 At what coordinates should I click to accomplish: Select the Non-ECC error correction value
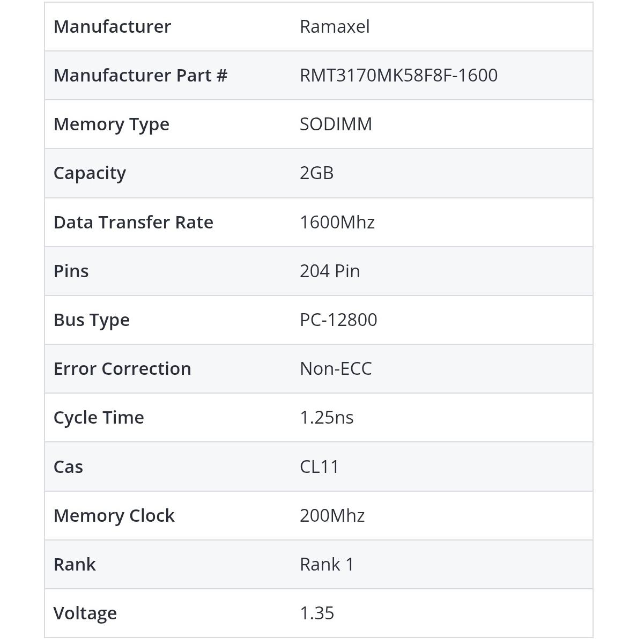click(336, 369)
